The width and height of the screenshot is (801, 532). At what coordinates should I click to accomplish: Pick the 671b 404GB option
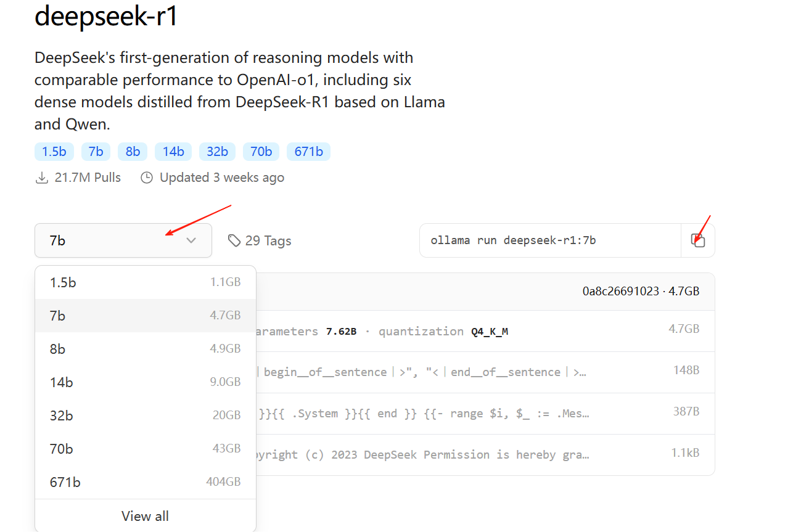coord(146,482)
